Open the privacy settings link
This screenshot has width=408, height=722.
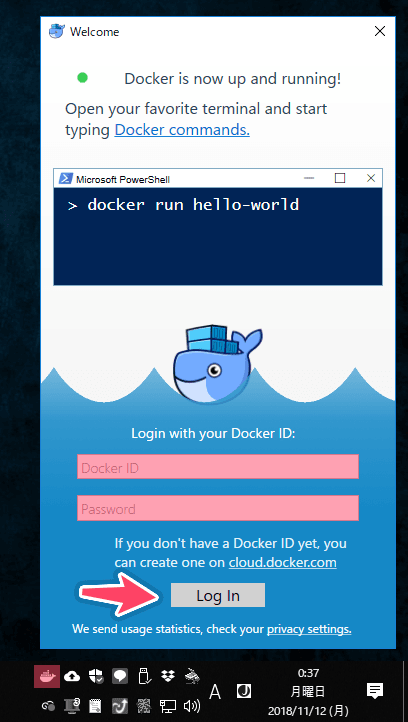pyautogui.click(x=309, y=629)
